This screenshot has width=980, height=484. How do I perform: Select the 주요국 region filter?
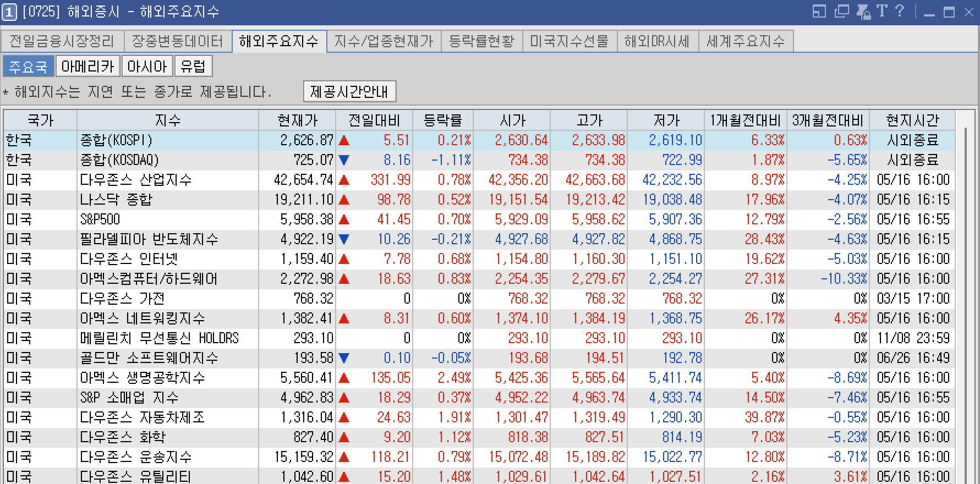pos(28,67)
